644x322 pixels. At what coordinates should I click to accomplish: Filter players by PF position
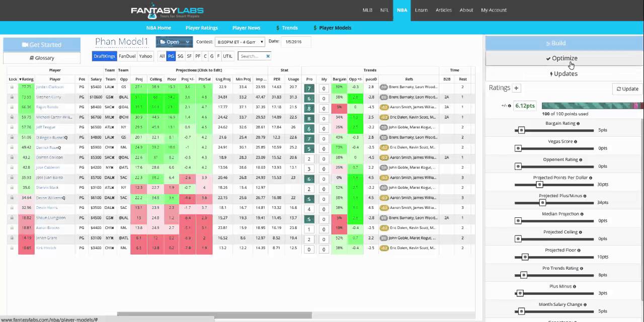[198, 56]
